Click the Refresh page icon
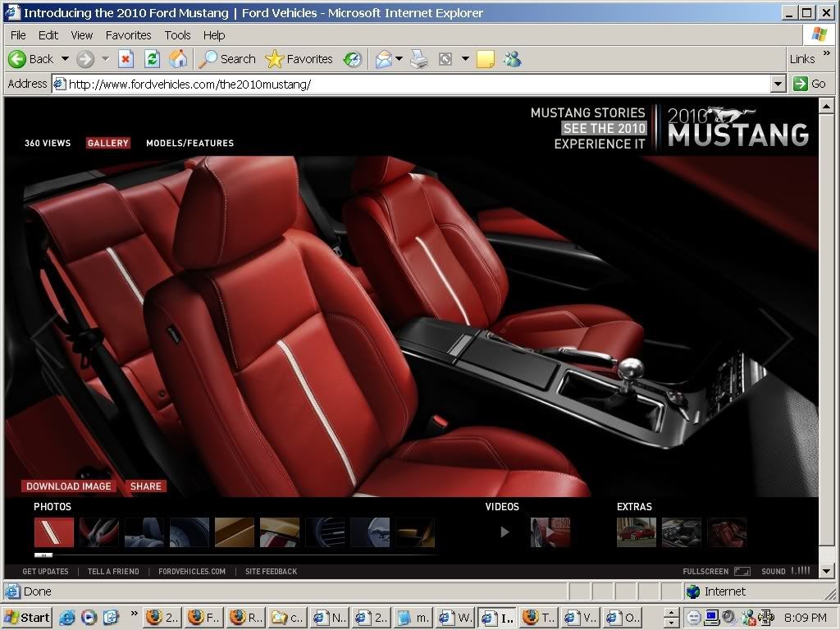 (x=152, y=59)
